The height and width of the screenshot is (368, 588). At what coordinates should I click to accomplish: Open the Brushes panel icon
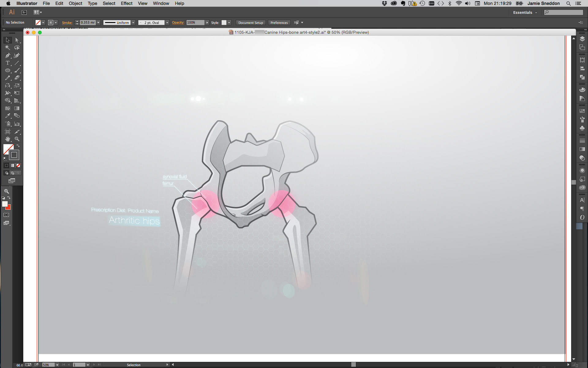(582, 120)
